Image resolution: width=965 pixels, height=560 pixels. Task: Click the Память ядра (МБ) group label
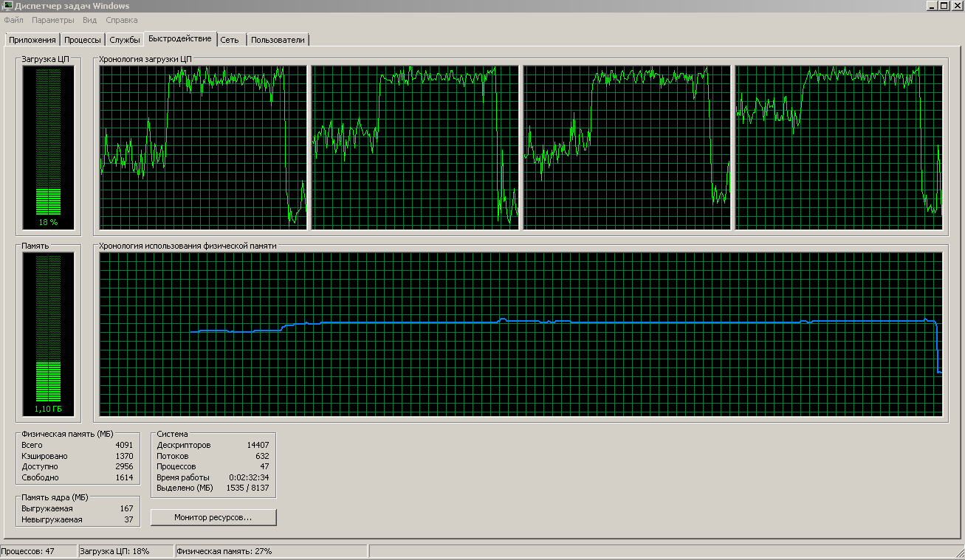click(55, 497)
